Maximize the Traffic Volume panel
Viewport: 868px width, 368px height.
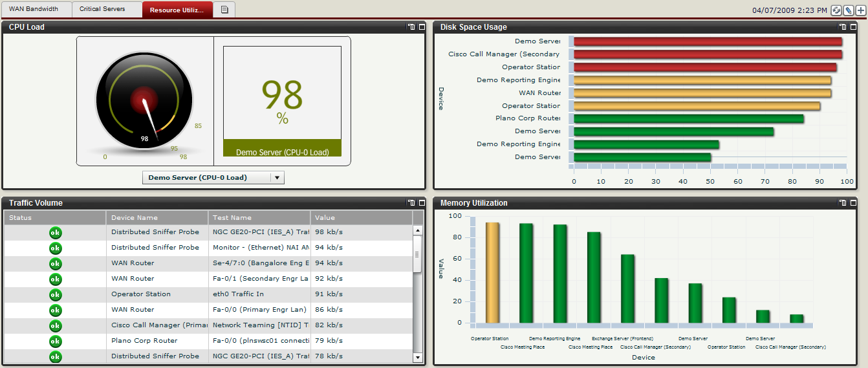(422, 203)
